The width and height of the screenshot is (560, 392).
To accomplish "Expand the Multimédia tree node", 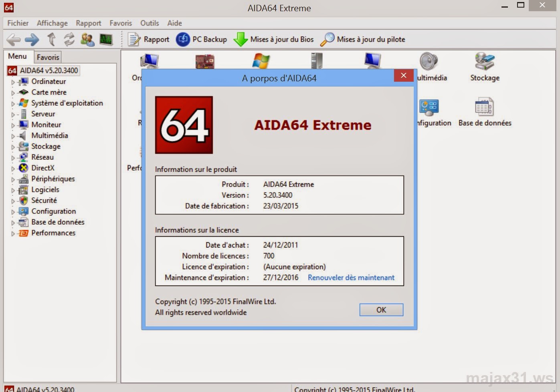I will (x=13, y=136).
